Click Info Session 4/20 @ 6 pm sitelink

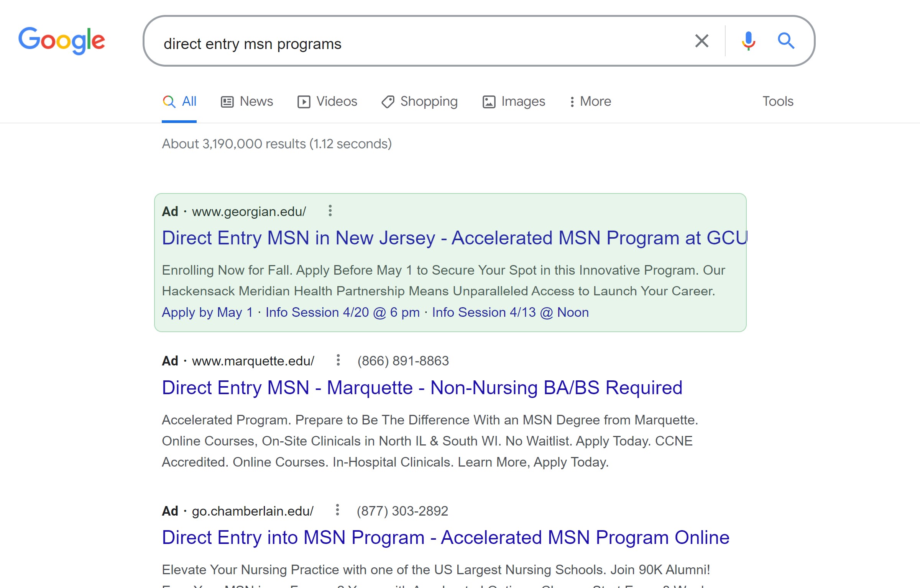pyautogui.click(x=342, y=313)
